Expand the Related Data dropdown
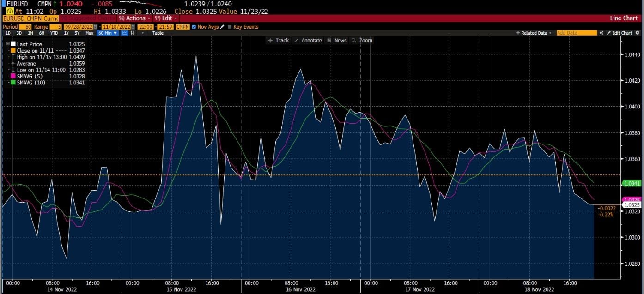This screenshot has height=294, width=644. [x=534, y=33]
